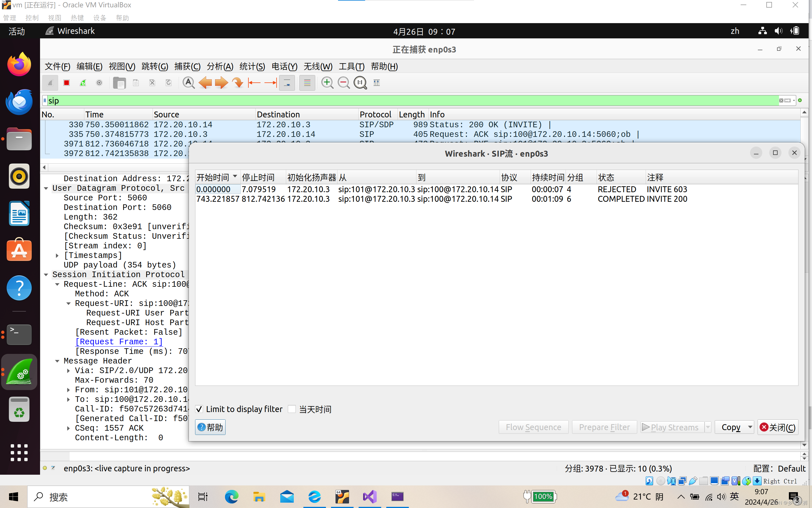The width and height of the screenshot is (812, 508).
Task: Close capture file icon in toolbar
Action: coord(152,83)
